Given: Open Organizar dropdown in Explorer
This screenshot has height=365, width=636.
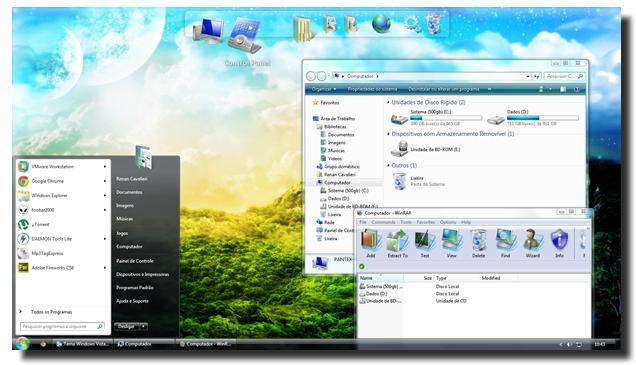Looking at the screenshot, I should click(x=324, y=89).
